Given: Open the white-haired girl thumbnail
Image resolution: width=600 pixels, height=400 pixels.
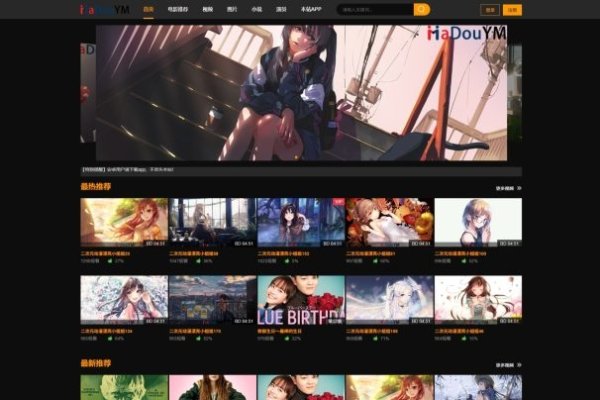Looking at the screenshot, I should 390,300.
